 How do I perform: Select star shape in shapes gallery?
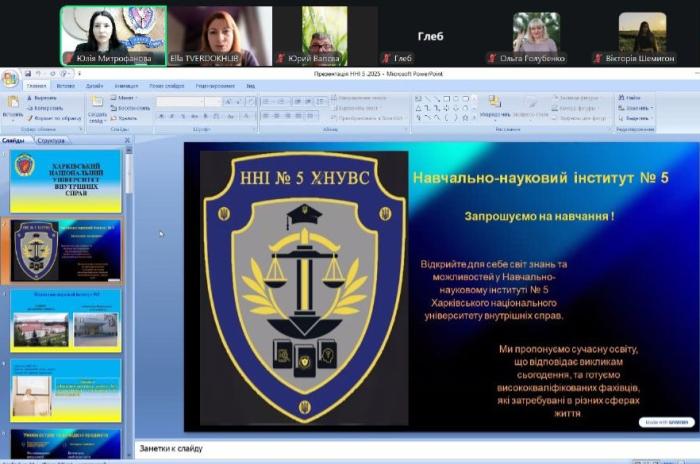(465, 117)
